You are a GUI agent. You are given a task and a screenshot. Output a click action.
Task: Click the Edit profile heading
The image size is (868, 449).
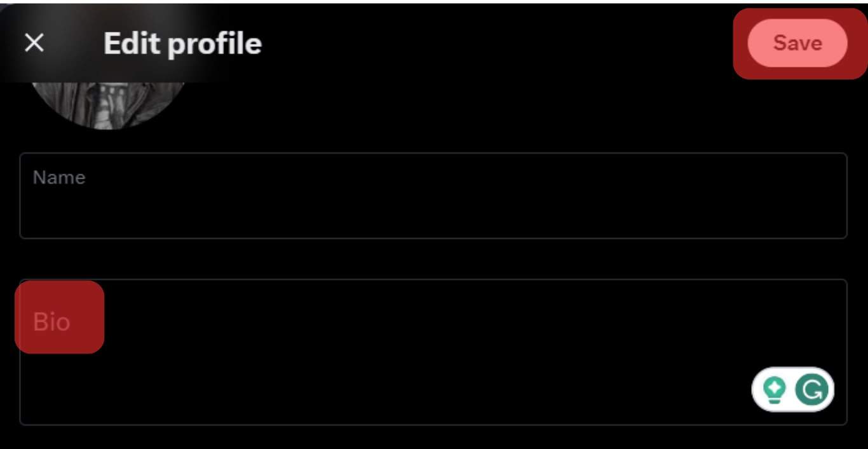click(x=182, y=43)
